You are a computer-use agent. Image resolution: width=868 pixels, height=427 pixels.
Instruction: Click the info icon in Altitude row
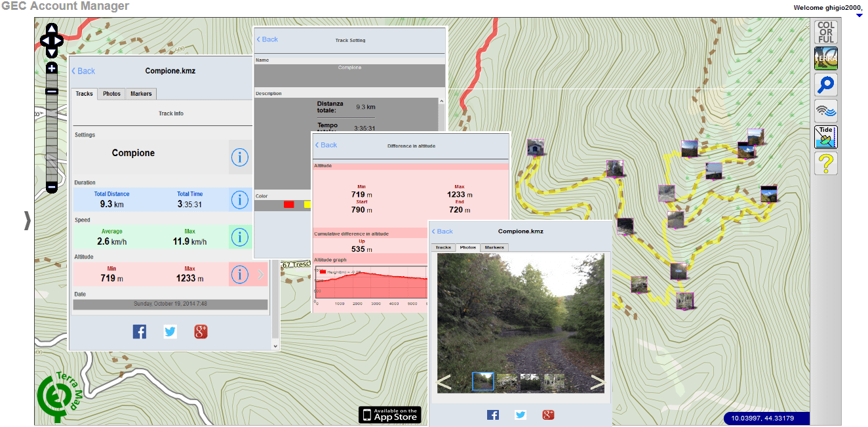click(240, 274)
